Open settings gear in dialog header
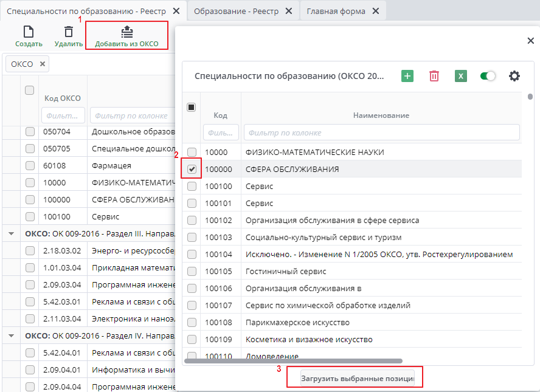This screenshot has width=540, height=392. pyautogui.click(x=514, y=76)
